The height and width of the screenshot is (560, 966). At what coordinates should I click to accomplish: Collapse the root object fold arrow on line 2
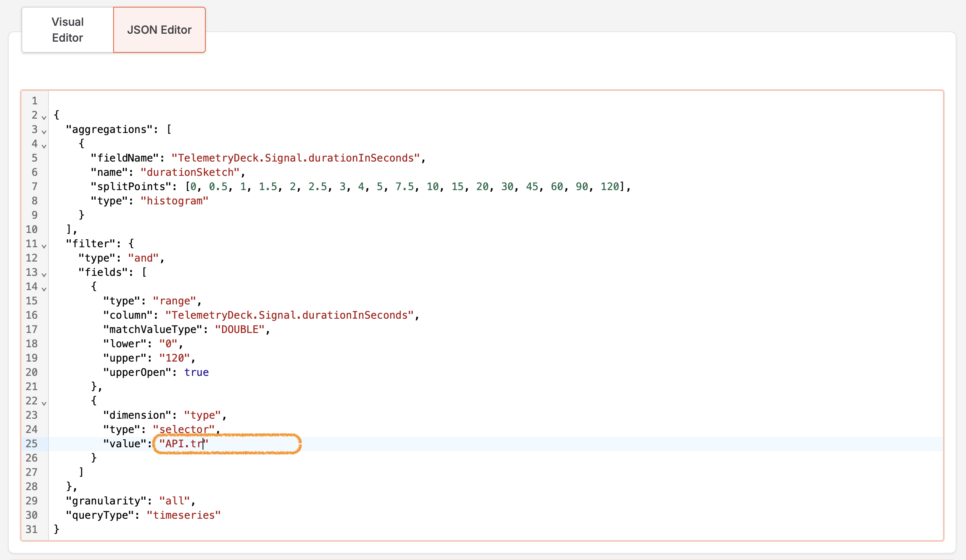click(44, 117)
